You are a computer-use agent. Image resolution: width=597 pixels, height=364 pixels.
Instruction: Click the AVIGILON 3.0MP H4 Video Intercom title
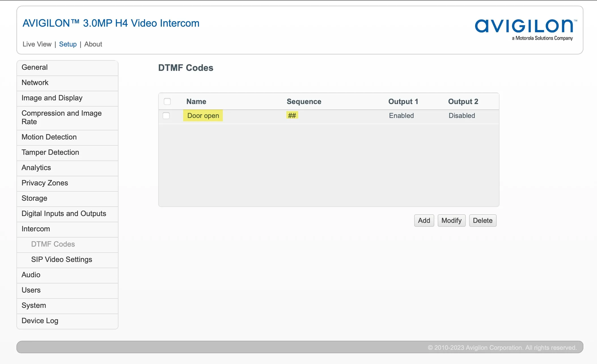(x=111, y=23)
